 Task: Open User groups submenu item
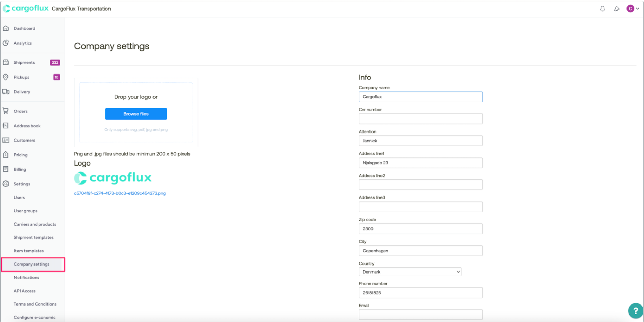(x=26, y=211)
